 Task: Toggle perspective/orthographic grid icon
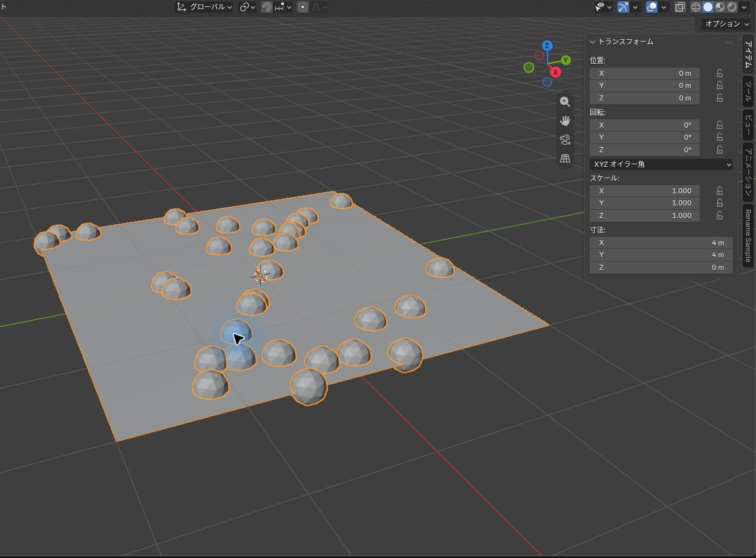point(565,159)
